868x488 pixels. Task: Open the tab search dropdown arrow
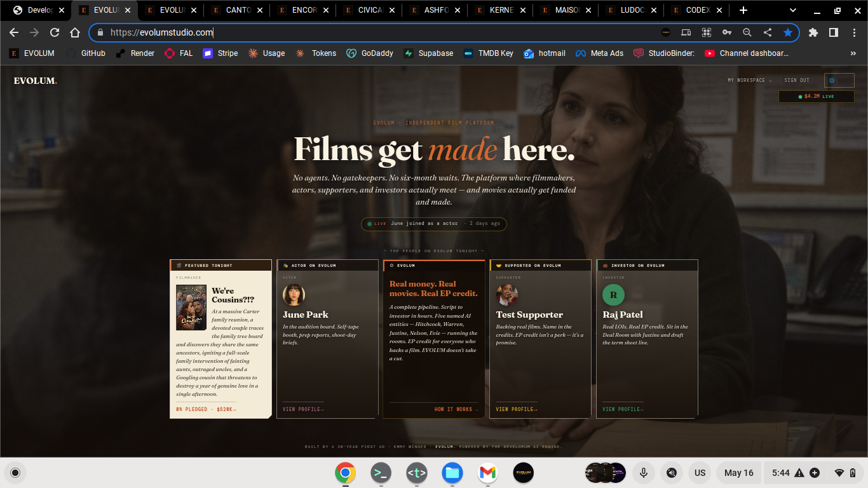pos(793,10)
